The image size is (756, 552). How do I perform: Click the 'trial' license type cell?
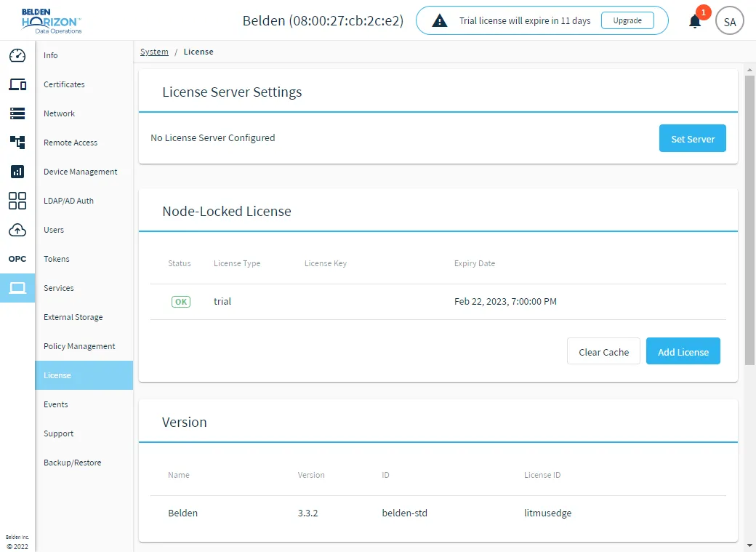point(222,302)
